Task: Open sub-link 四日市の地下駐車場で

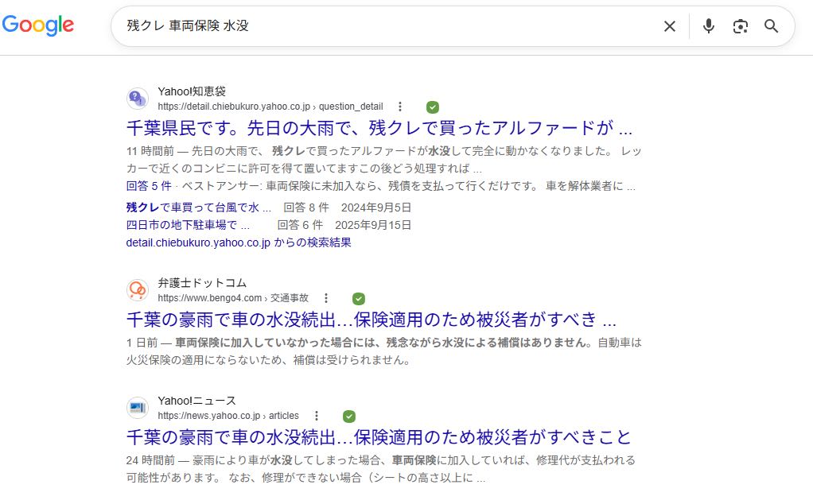Action: click(x=188, y=225)
